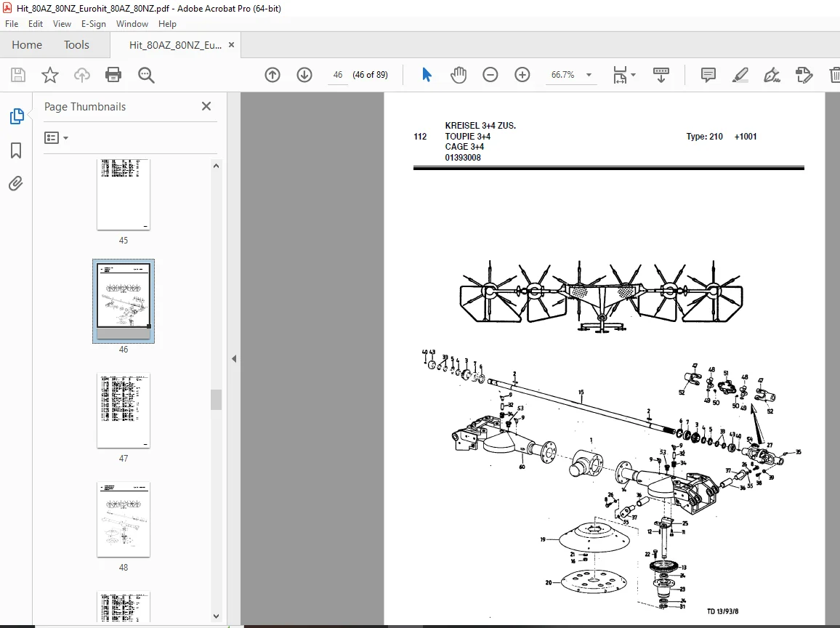Open fit page options dropdown arrow
The width and height of the screenshot is (840, 628).
point(633,75)
